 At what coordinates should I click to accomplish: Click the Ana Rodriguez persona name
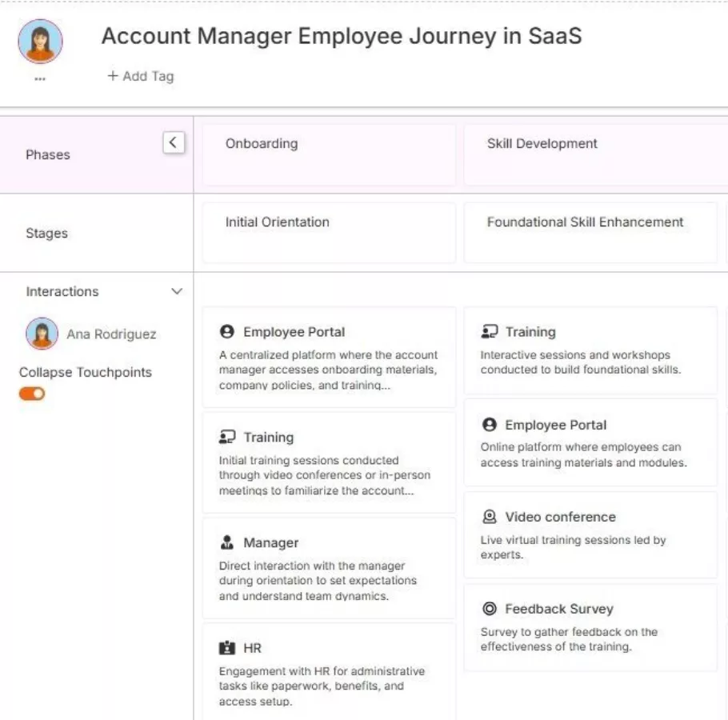111,334
